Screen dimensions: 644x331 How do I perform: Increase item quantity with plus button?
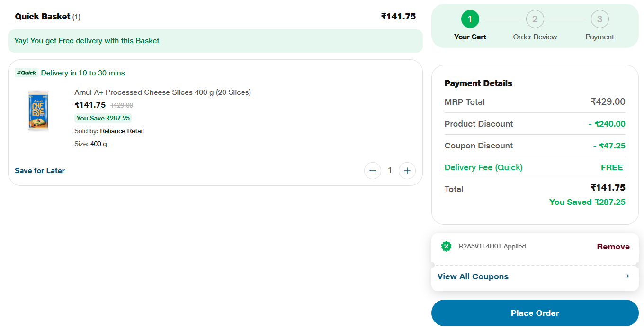coord(407,171)
